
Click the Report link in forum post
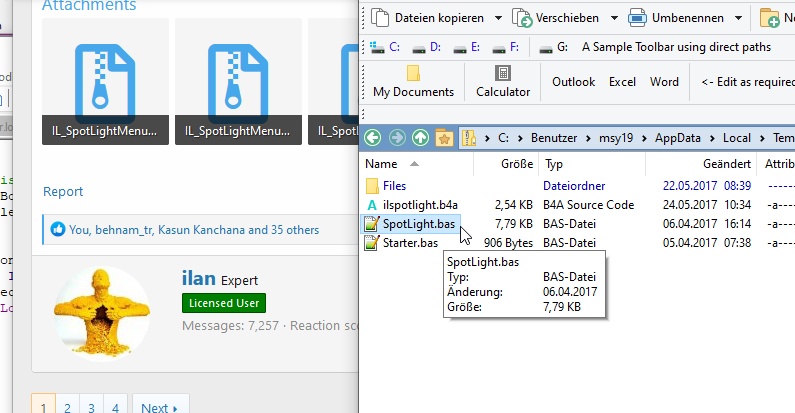[x=63, y=192]
